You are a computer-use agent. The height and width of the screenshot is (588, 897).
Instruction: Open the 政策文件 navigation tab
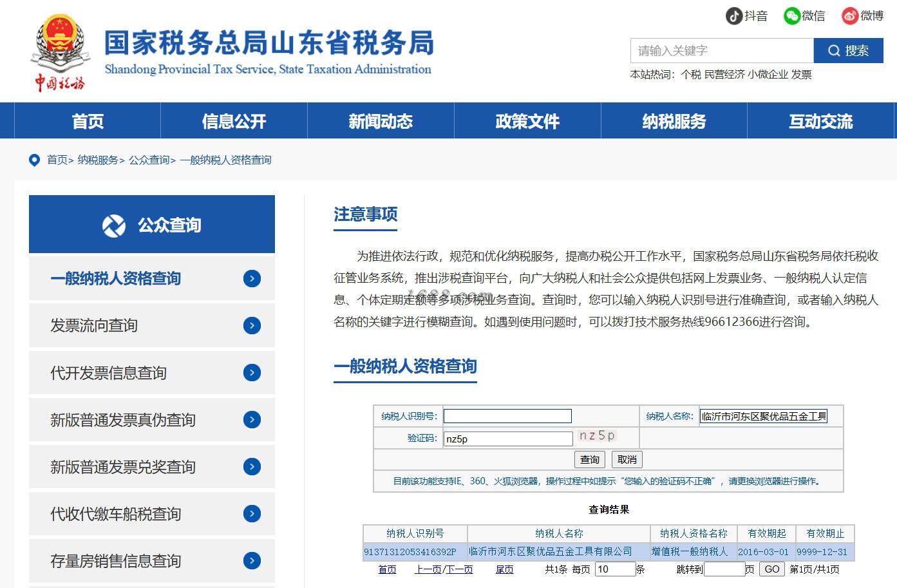point(527,121)
